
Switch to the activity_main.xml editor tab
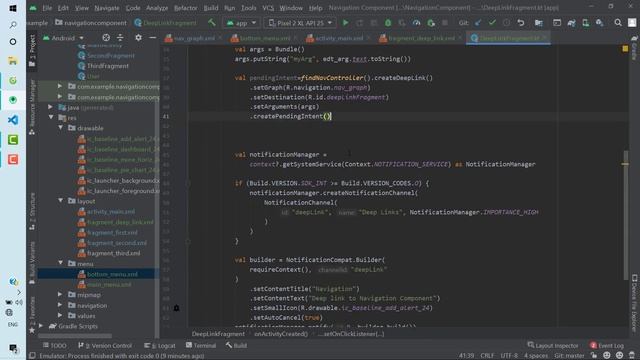point(339,38)
